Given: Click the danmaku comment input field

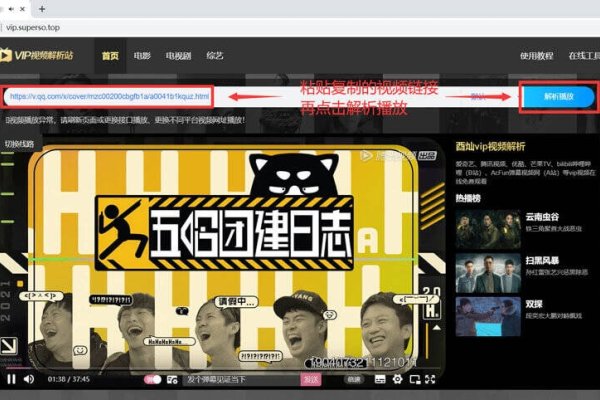Looking at the screenshot, I should pos(242,379).
